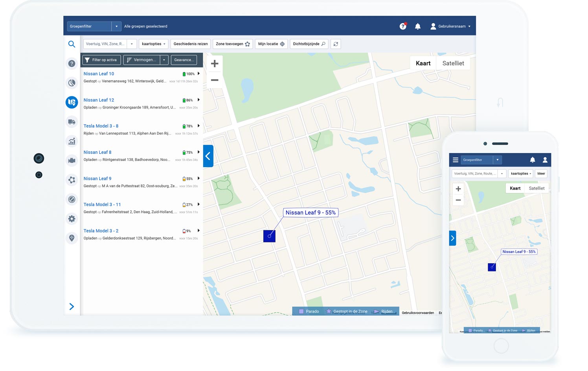Image resolution: width=588 pixels, height=371 pixels.
Task: Click the Geavance... button
Action: click(184, 60)
